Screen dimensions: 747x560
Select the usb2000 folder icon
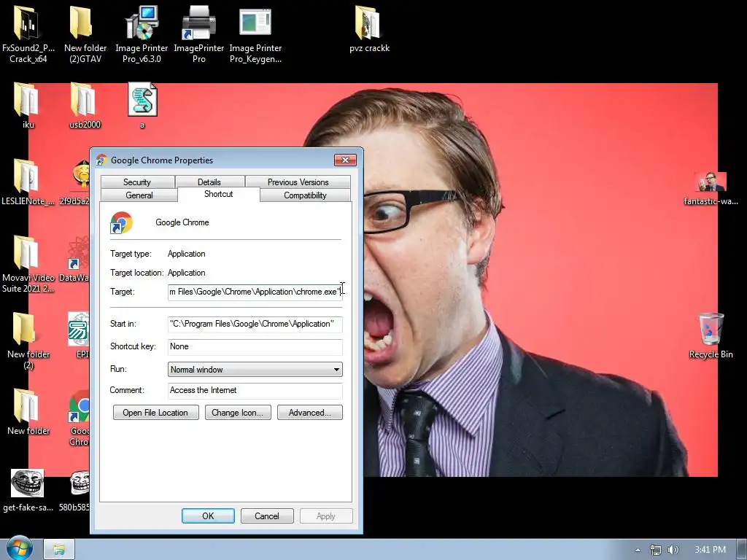click(x=85, y=105)
